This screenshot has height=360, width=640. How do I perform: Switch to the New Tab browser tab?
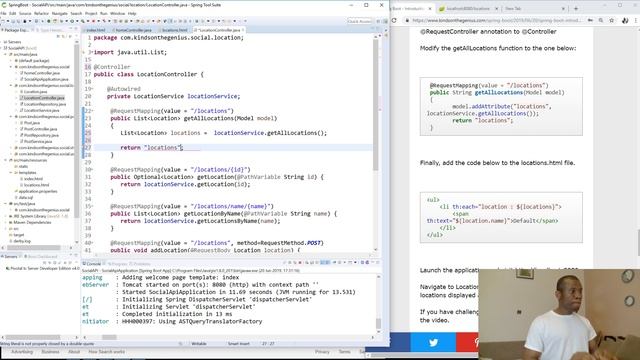coord(534,8)
